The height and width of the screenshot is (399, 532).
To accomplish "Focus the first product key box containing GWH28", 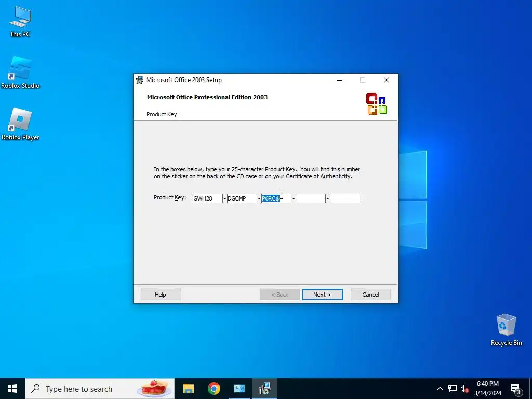I will 208,198.
